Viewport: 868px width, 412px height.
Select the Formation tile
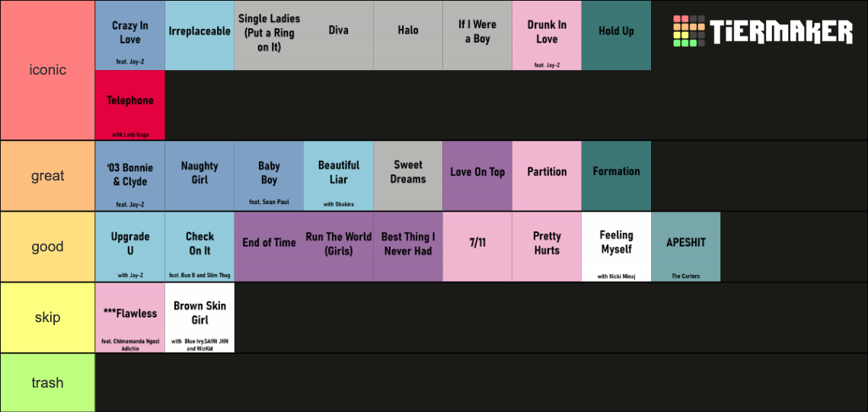click(x=616, y=176)
